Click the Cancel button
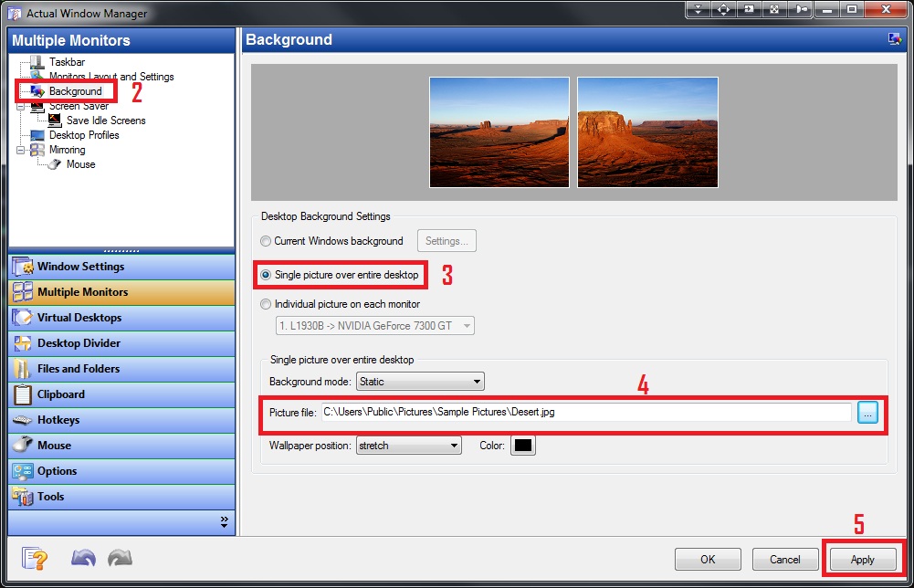 pos(785,560)
